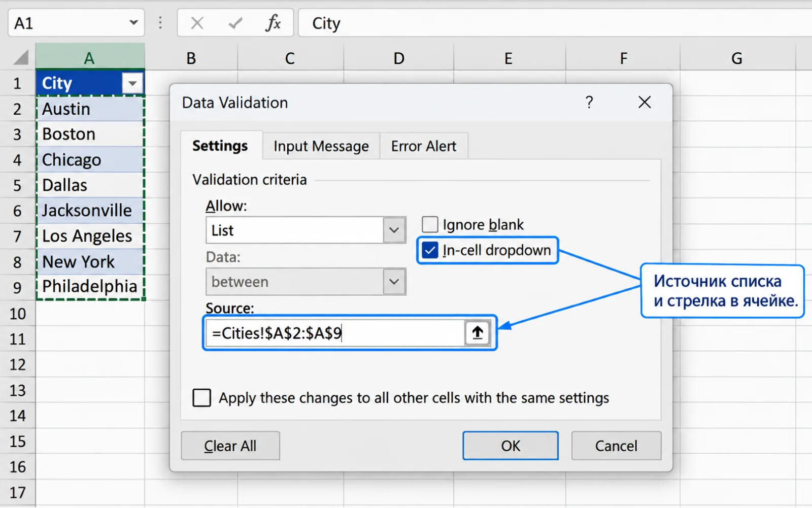Click the Data Validation help question mark

coord(589,102)
